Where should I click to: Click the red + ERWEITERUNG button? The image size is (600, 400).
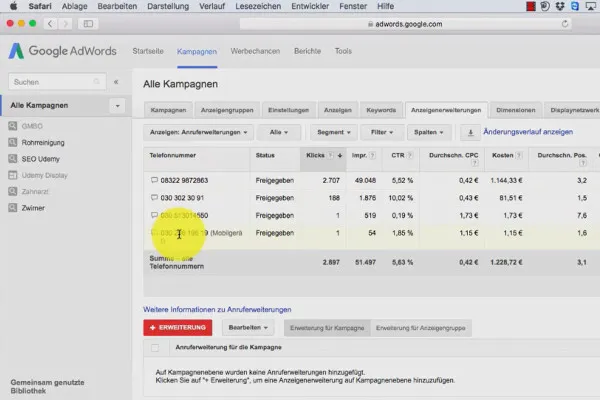[x=178, y=328]
